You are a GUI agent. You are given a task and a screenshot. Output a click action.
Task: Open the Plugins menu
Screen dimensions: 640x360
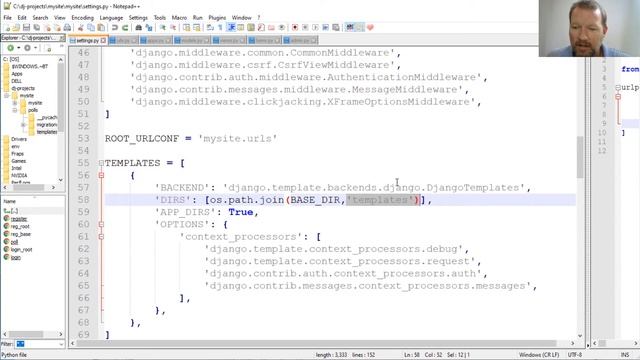point(217,18)
